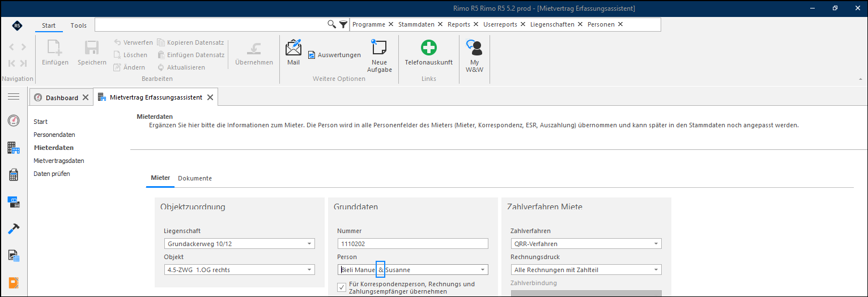868x297 pixels.
Task: Go to the Mieterdaten wizard step
Action: pos(54,148)
